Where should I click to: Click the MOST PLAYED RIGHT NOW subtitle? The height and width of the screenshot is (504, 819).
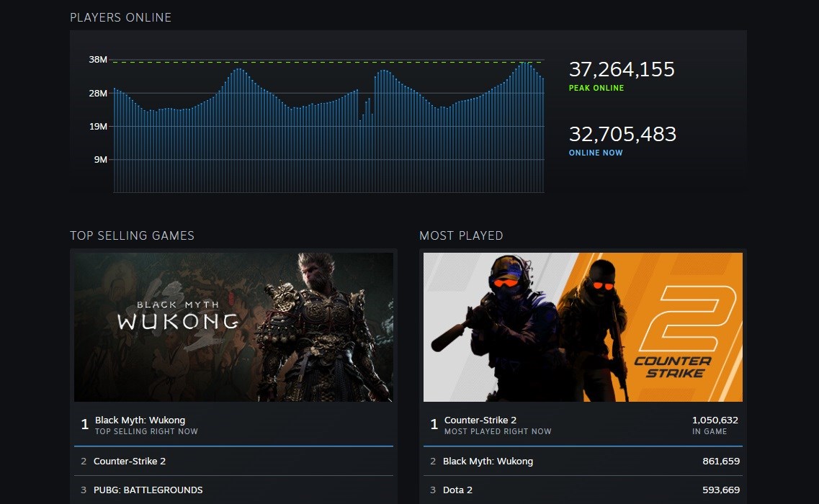pyautogui.click(x=498, y=431)
